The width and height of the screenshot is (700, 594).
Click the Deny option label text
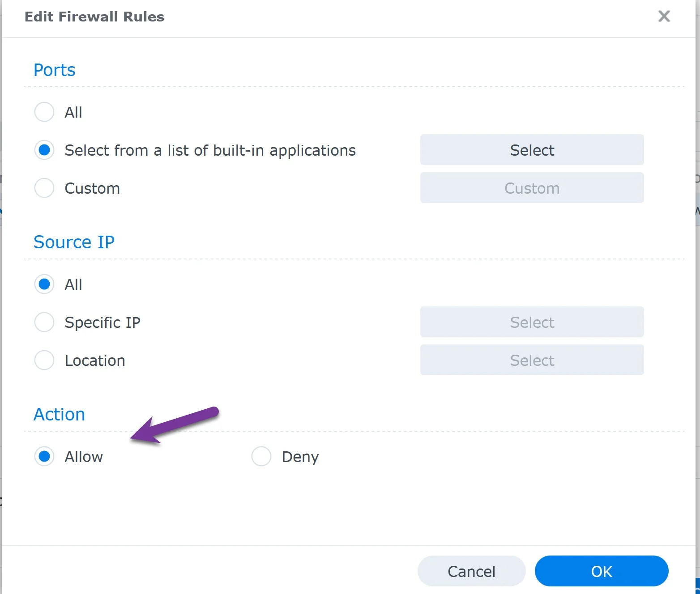point(300,456)
